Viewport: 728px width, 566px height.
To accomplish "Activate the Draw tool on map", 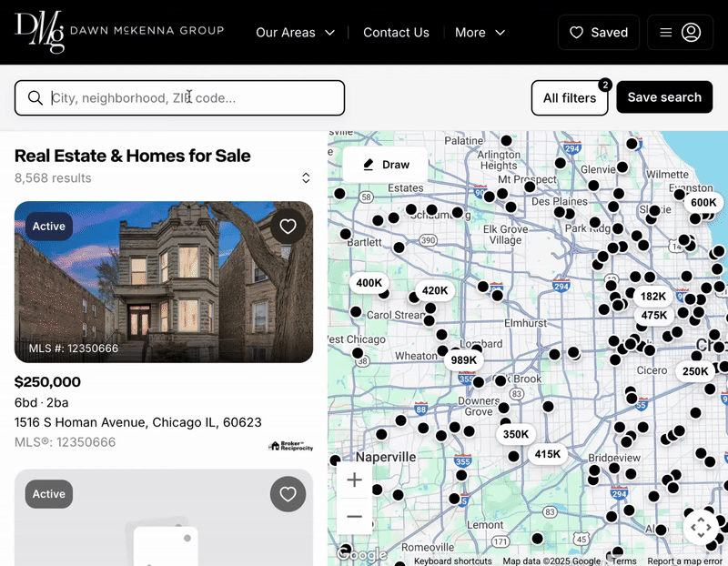I will point(385,165).
